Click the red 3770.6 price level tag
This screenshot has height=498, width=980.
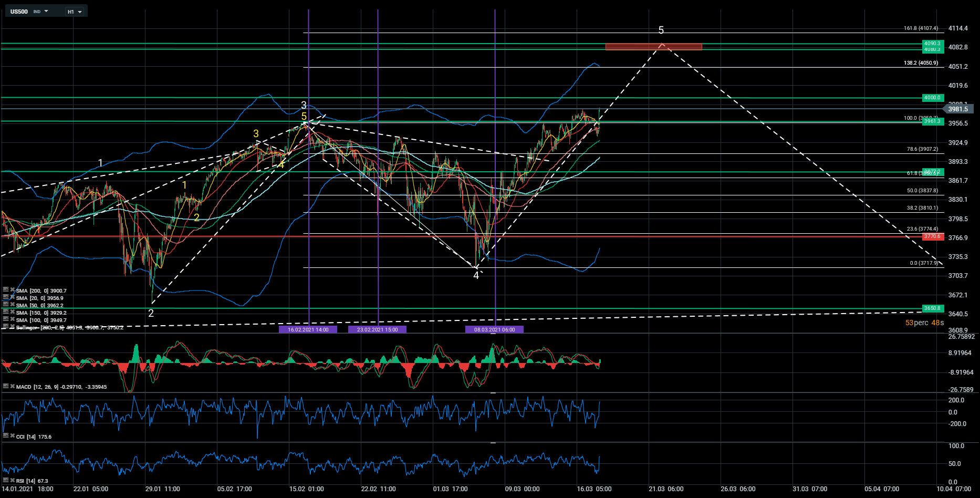(932, 237)
